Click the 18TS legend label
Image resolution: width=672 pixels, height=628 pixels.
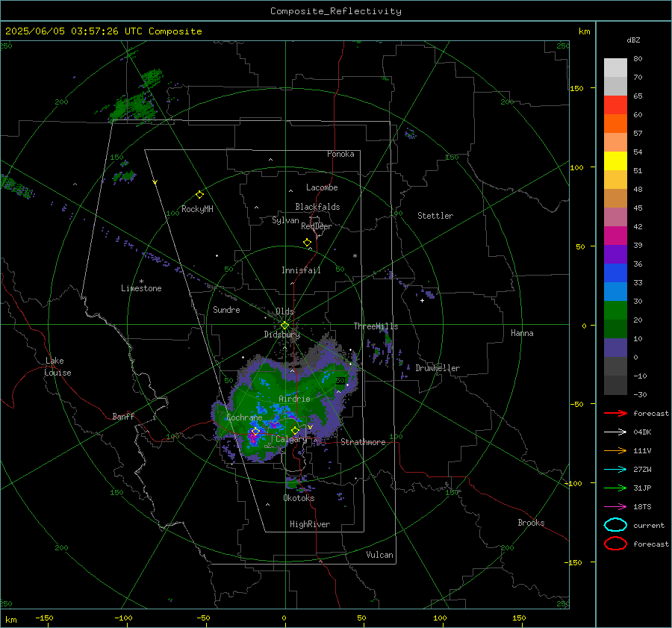click(x=642, y=506)
